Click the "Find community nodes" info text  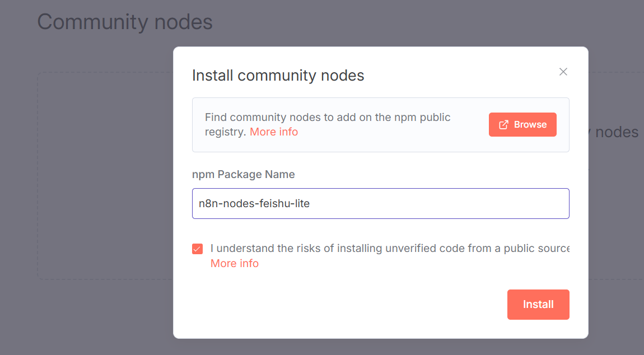tap(328, 118)
